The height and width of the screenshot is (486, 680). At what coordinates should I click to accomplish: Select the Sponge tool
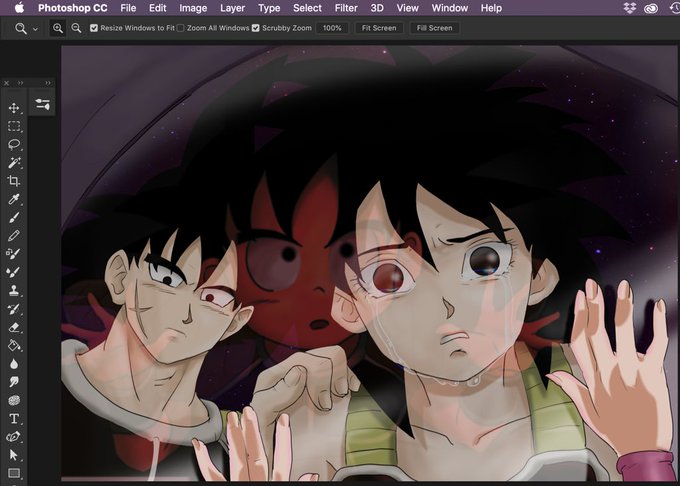tap(14, 400)
